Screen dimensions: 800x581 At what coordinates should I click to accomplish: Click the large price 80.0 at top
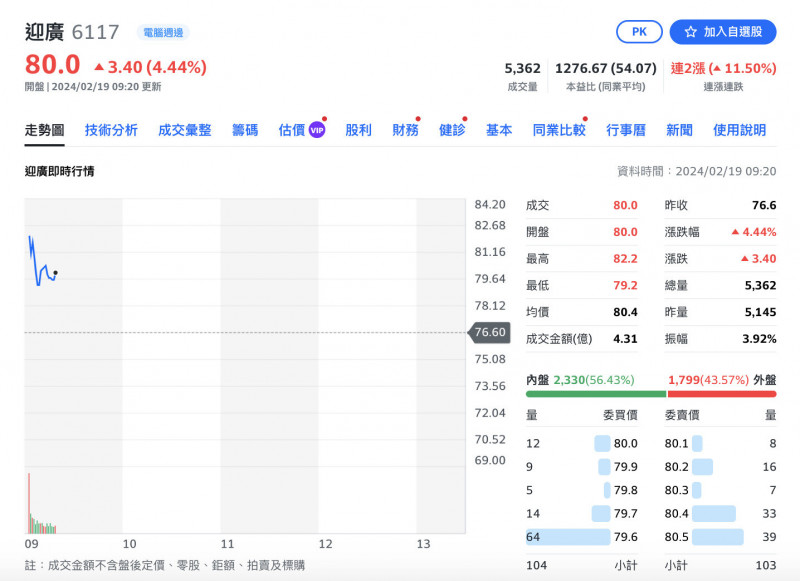coord(53,65)
